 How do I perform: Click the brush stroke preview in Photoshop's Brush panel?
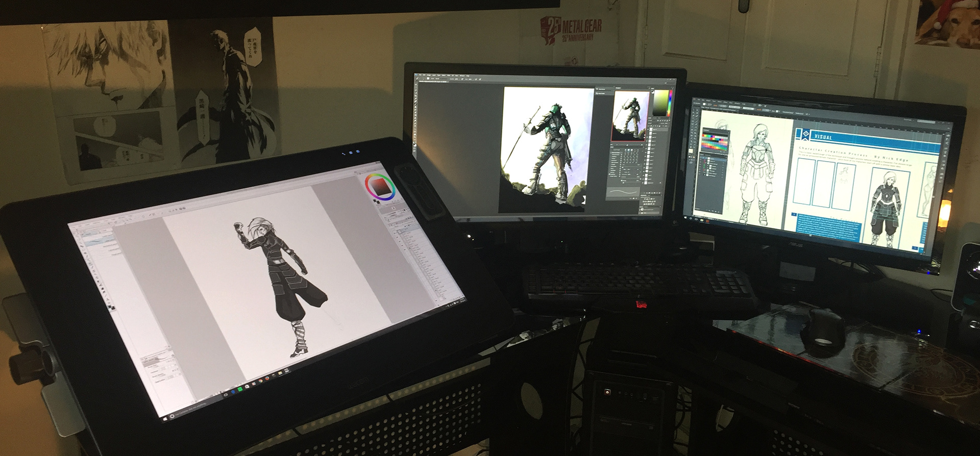click(623, 192)
